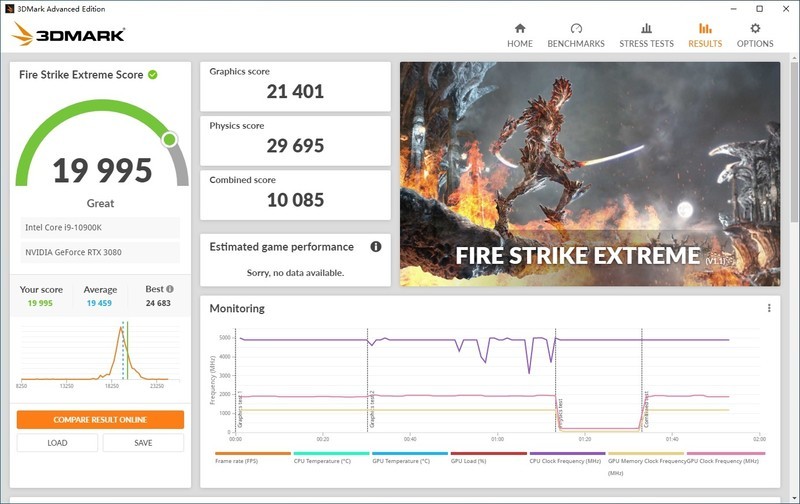Click the info icon for Estimated game performance
Screen dimensions: 800x504
pos(376,247)
